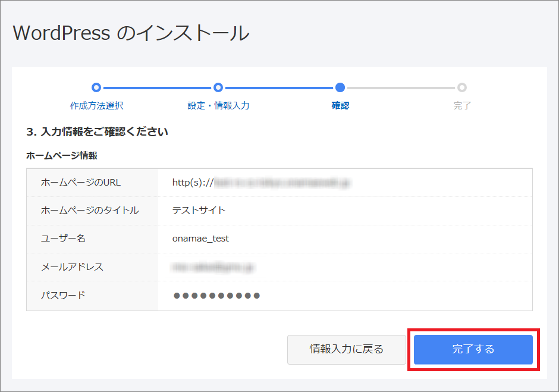Select the 作成方法選択 step circle
559x392 pixels.
coord(96,87)
